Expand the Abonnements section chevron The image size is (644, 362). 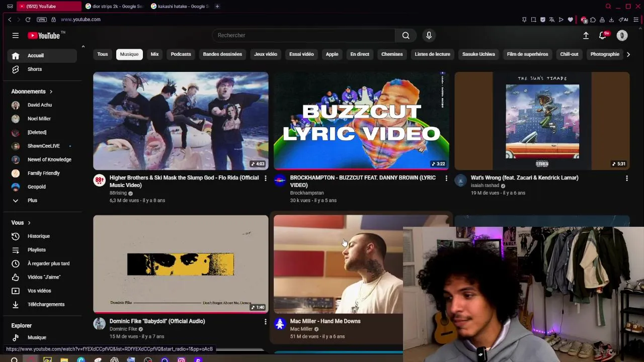tap(51, 92)
